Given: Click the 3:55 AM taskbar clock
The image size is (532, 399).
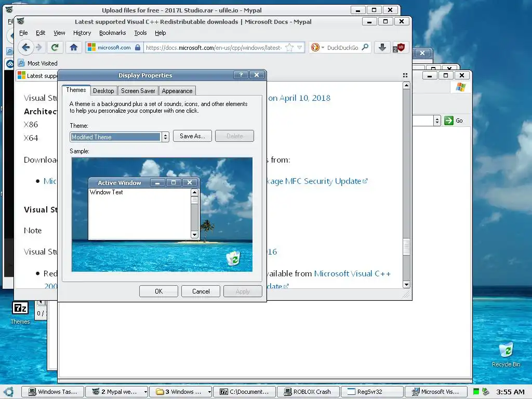Looking at the screenshot, I should pos(510,392).
